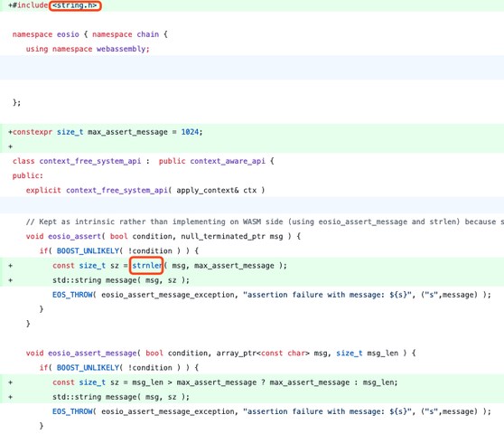Click the eosio_assert function name
The height and width of the screenshot is (434, 504).
[75, 237]
